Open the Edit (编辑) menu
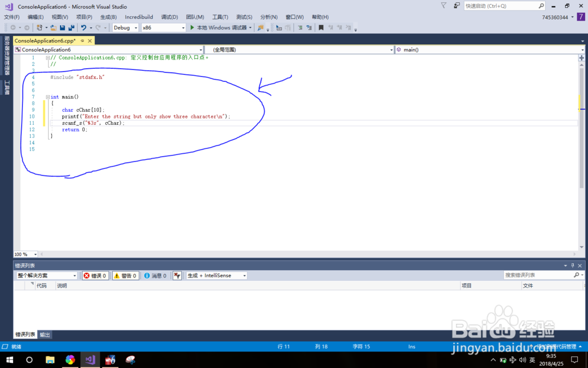This screenshot has height=368, width=588. click(x=36, y=17)
